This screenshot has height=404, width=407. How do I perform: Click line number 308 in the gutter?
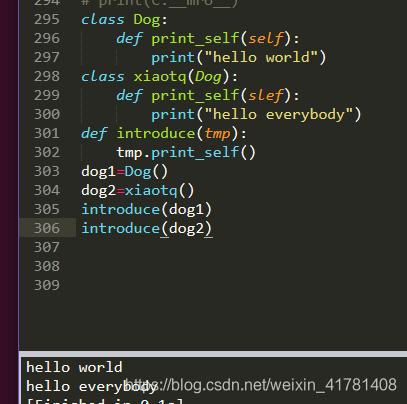47,266
